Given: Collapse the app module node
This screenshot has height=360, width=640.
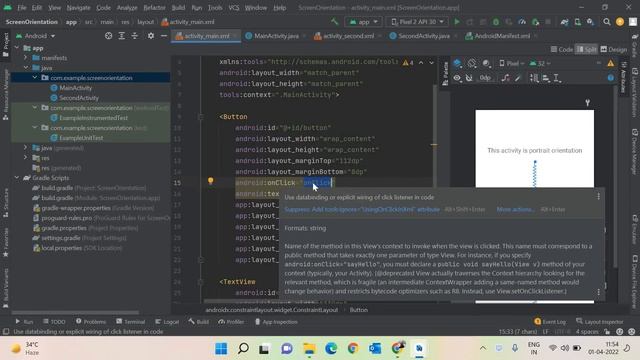Looking at the screenshot, I should coord(17,48).
